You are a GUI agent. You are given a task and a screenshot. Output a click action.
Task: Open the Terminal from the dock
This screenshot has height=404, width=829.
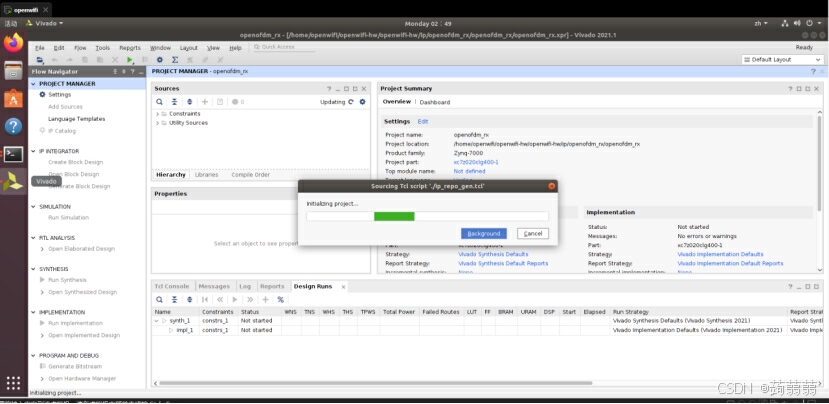[x=13, y=154]
